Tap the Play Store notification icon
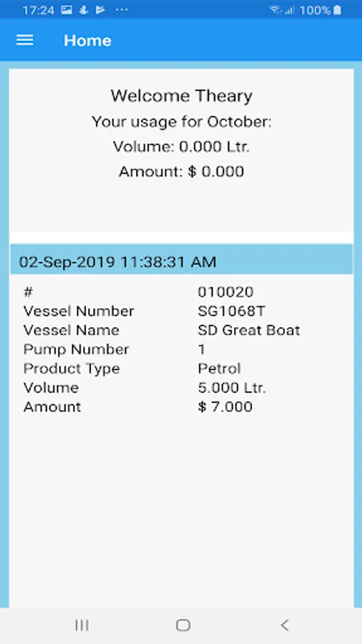The height and width of the screenshot is (644, 362). [x=100, y=10]
